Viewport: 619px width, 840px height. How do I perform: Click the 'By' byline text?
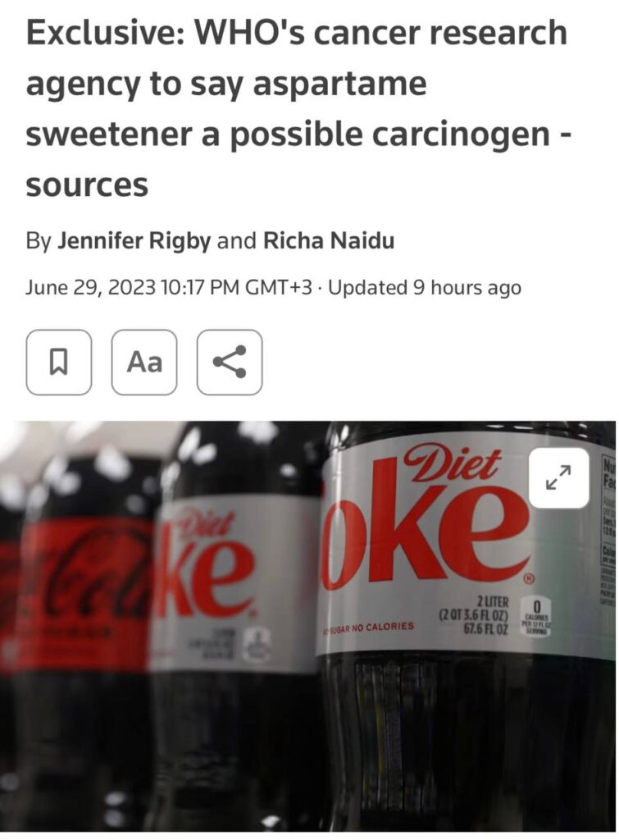[39, 241]
